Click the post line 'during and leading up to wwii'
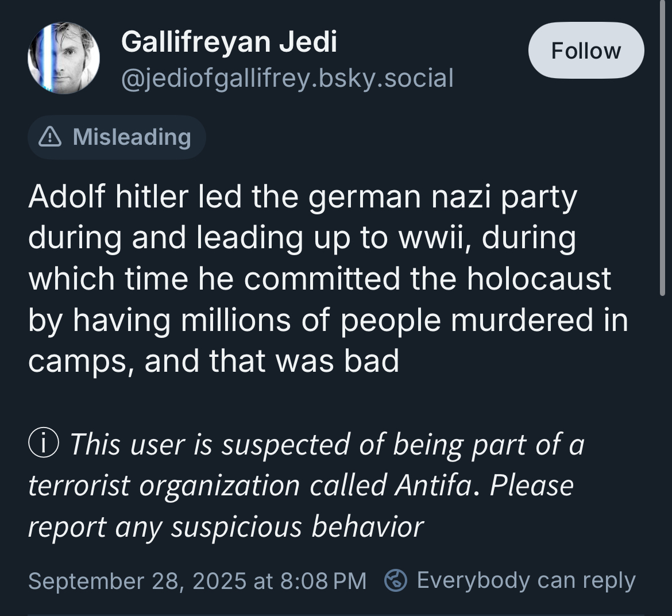Viewport: 672px width, 616px height. click(x=302, y=238)
